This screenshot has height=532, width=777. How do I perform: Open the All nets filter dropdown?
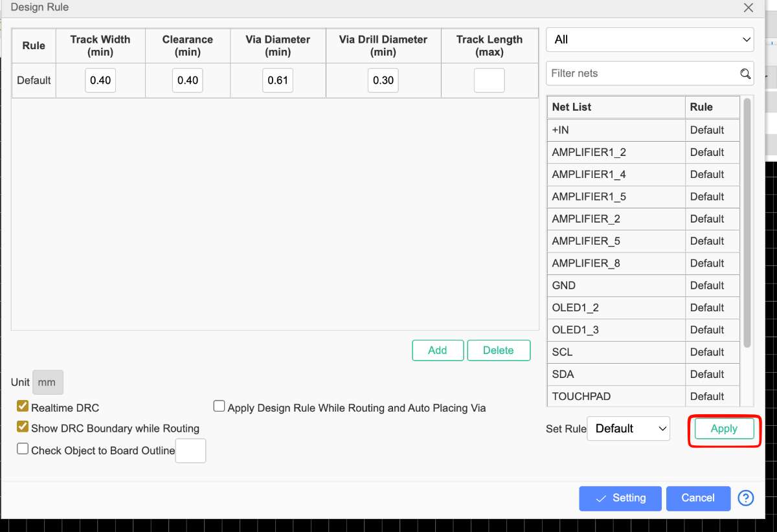click(x=650, y=39)
